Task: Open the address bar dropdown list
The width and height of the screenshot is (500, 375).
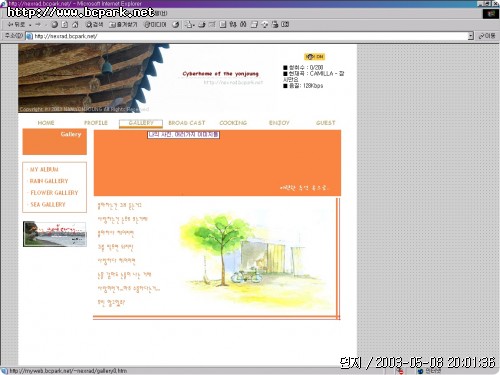Action: pyautogui.click(x=470, y=36)
